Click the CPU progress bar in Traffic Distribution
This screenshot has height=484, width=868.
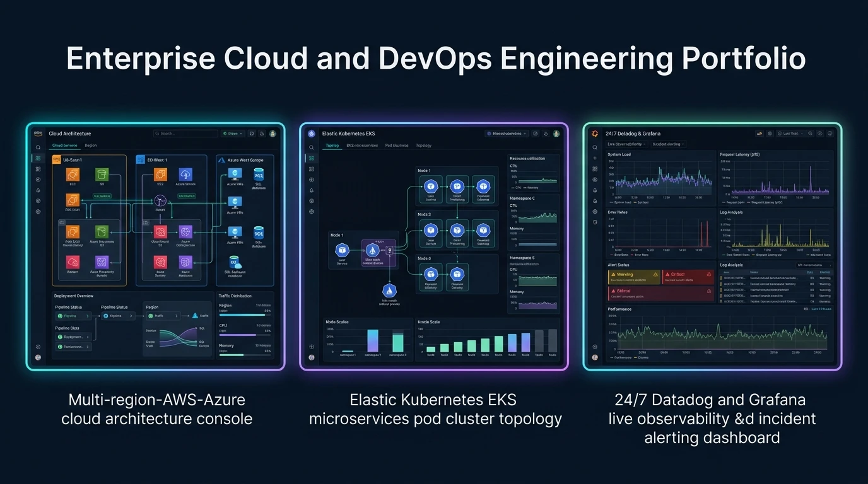(245, 335)
